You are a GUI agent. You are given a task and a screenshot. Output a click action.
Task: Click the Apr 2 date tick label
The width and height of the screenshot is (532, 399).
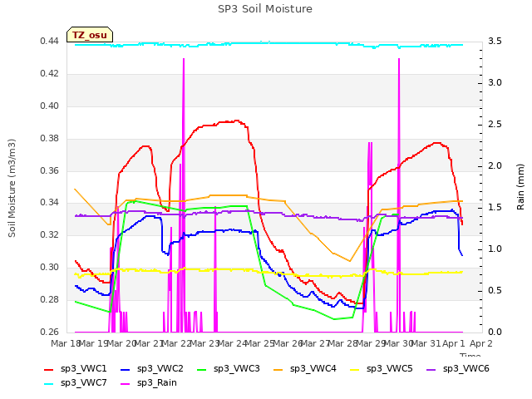(x=480, y=343)
